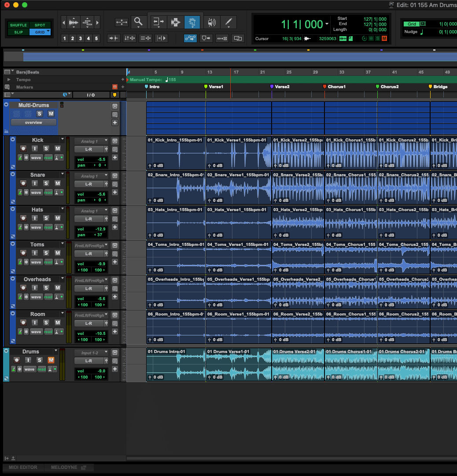This screenshot has height=476, width=457.
Task: Mute the Snare track
Action: 57,183
